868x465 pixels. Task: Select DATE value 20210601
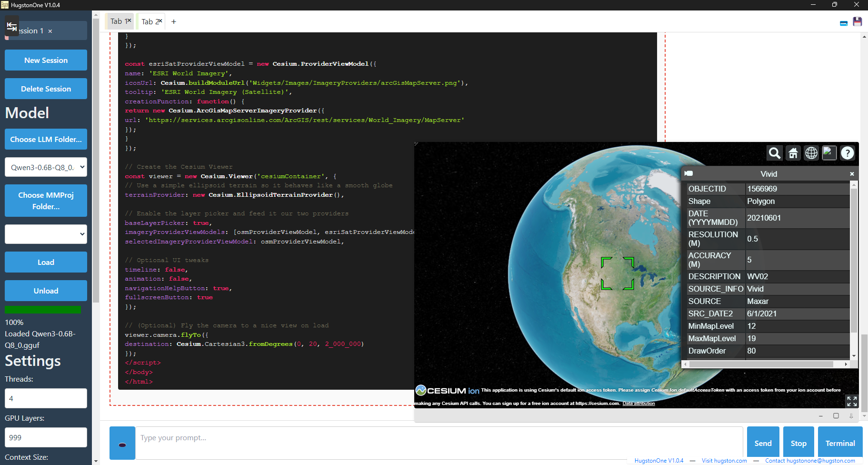764,218
